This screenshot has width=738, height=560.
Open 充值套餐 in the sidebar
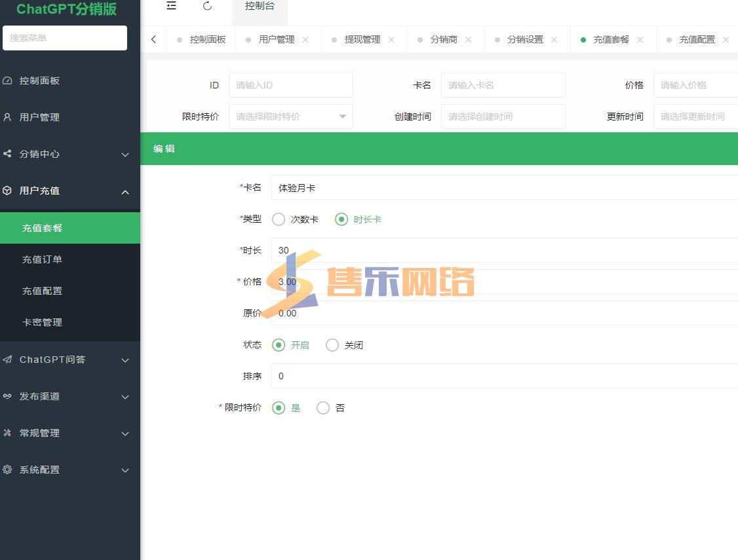click(x=70, y=228)
